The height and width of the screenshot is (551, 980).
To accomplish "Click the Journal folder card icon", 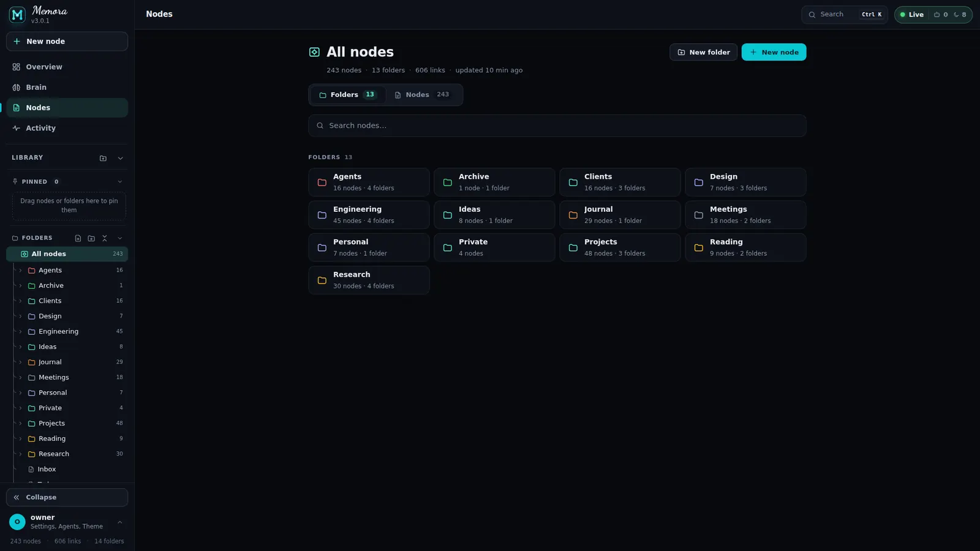I will (573, 215).
